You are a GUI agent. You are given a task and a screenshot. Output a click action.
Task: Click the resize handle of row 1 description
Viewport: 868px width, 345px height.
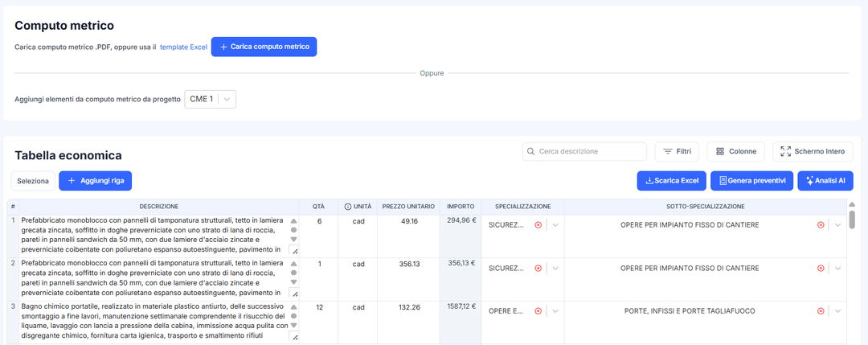294,251
